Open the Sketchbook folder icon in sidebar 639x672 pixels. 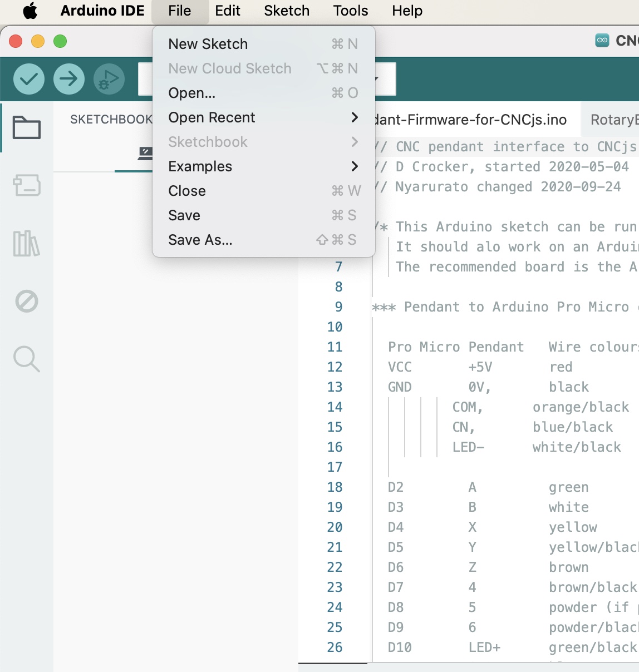[27, 127]
